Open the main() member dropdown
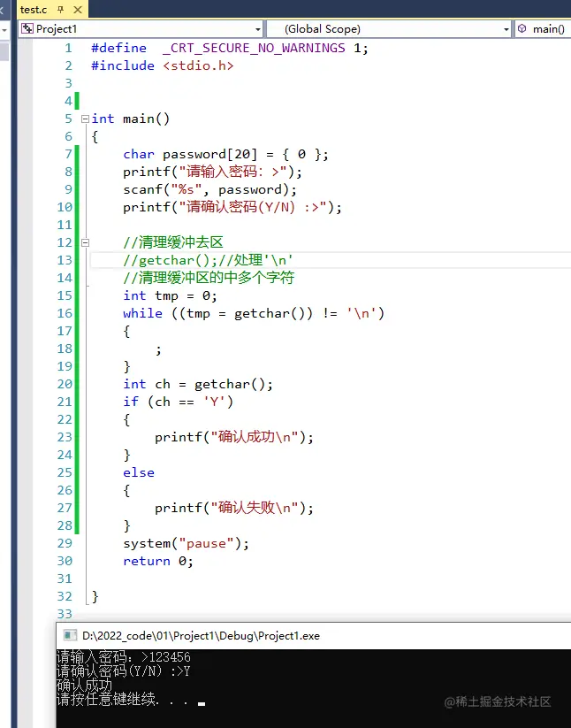 (543, 29)
